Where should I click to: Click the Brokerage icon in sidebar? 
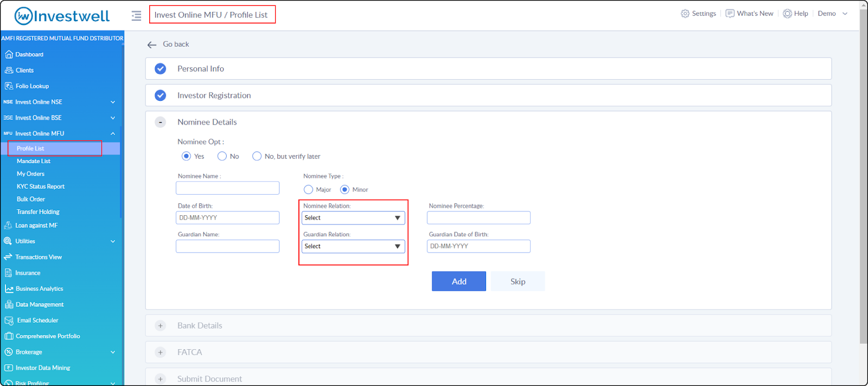tap(9, 352)
